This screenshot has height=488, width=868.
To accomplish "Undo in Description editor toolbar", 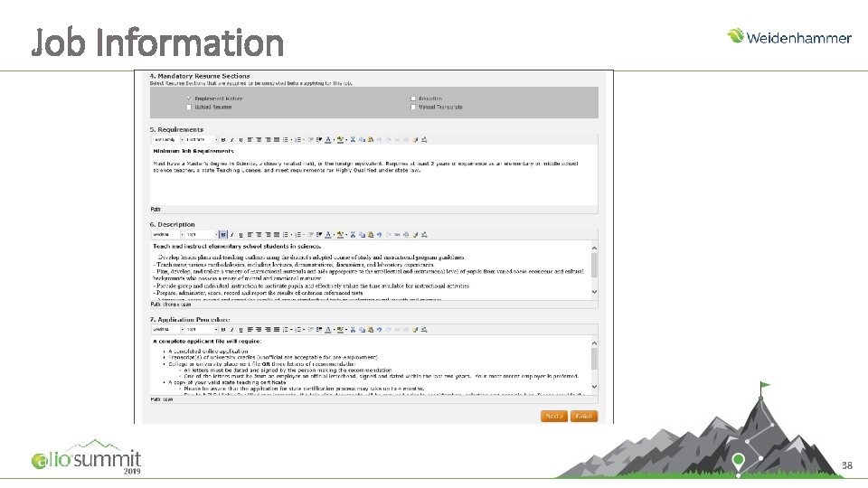I will pos(379,235).
